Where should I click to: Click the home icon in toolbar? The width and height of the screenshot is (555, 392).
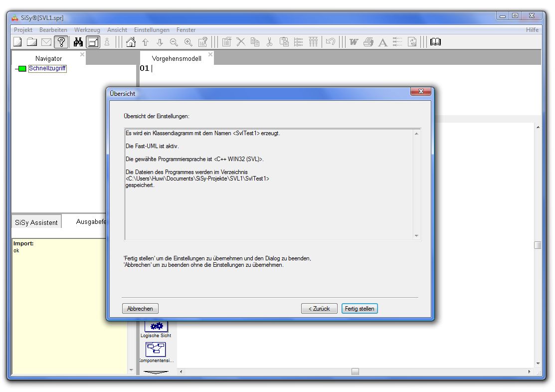pyautogui.click(x=131, y=42)
